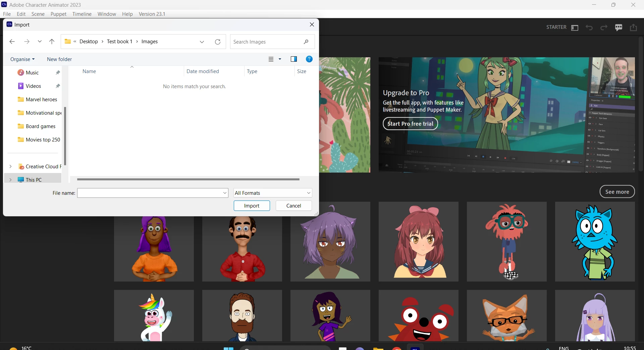This screenshot has height=350, width=644.
Task: Click Start Pro free trial button
Action: pyautogui.click(x=410, y=124)
